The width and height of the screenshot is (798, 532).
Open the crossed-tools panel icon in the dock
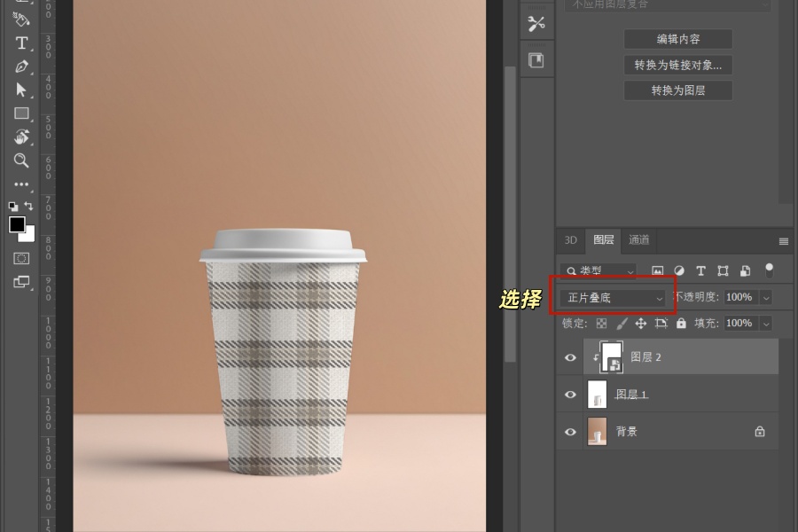pos(536,23)
